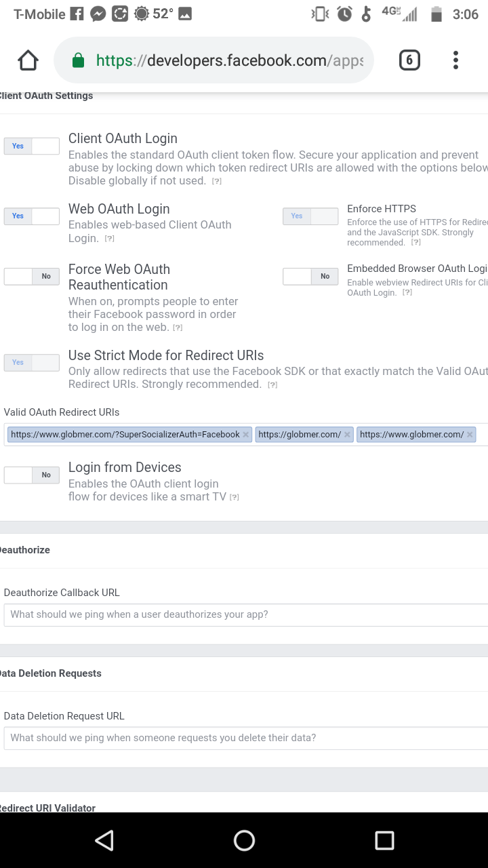
Task: Open the tab switcher showing 6 tabs
Action: pos(409,60)
